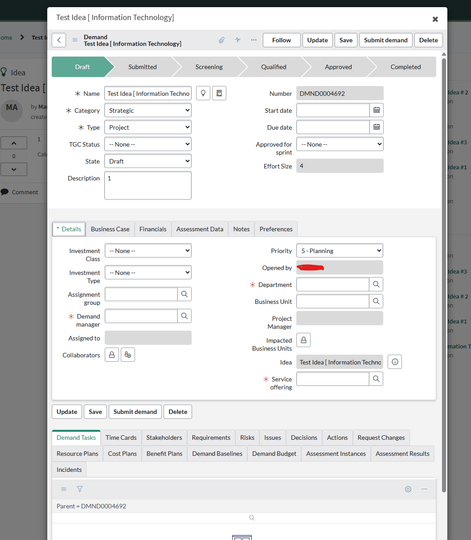Open the TGC Status dropdown
The height and width of the screenshot is (540, 471).
(x=148, y=144)
